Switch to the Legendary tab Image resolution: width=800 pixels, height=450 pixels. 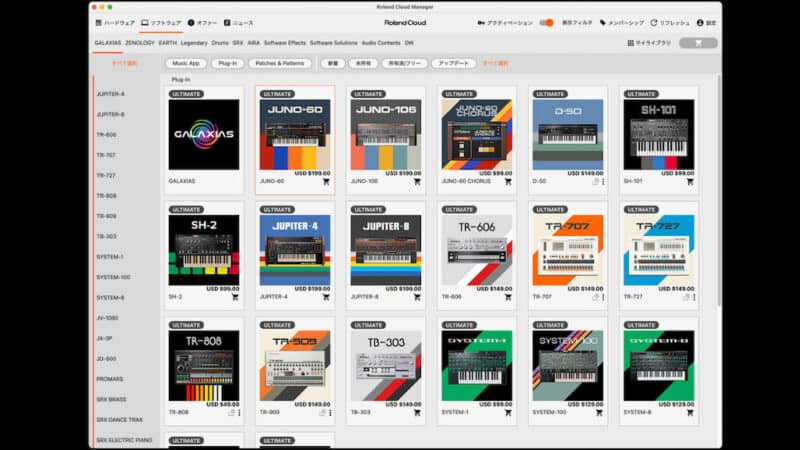coord(194,43)
